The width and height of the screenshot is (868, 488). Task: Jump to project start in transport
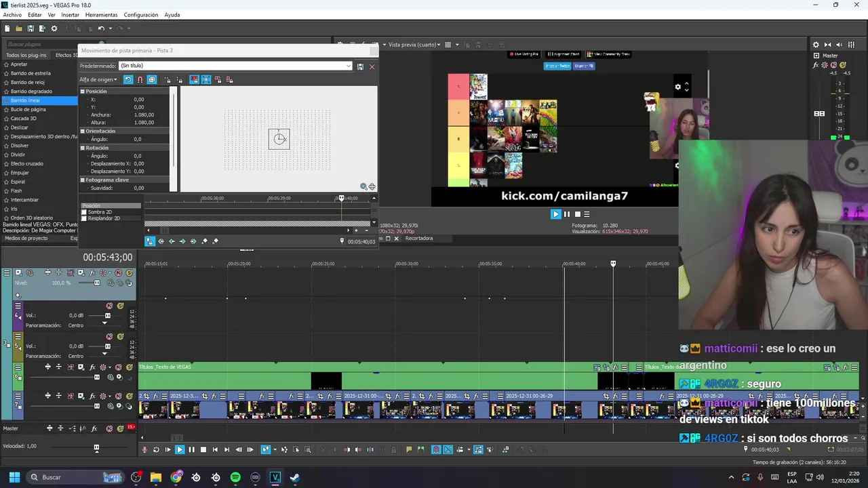point(215,449)
